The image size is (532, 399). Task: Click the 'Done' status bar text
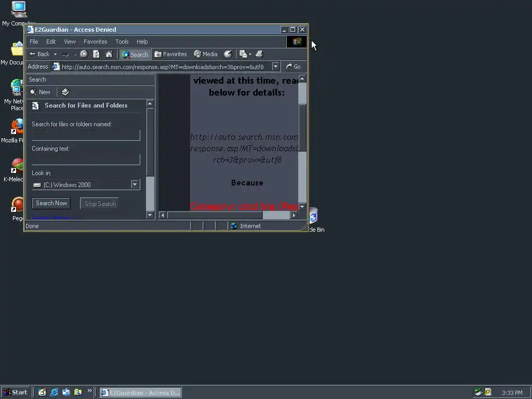pyautogui.click(x=32, y=226)
